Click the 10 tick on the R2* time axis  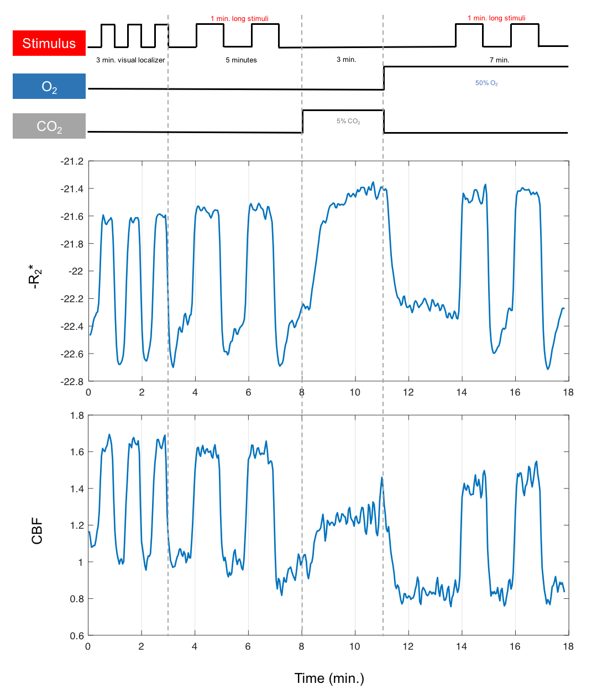(x=355, y=392)
